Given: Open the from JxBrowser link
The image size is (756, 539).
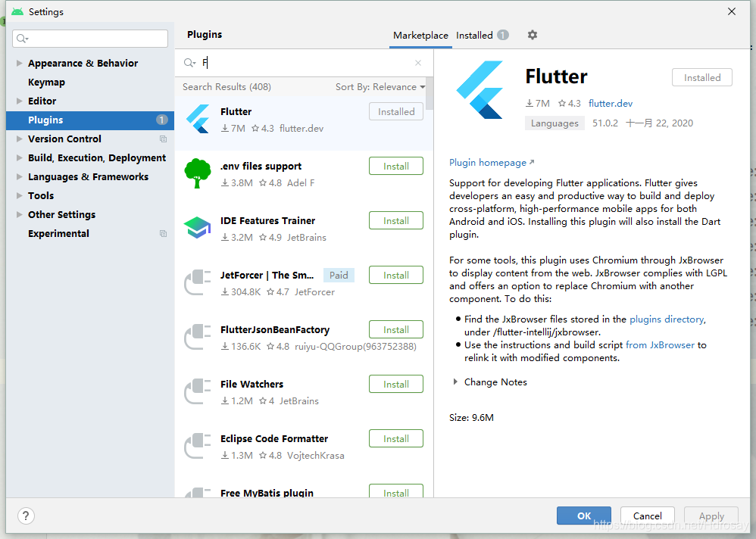Looking at the screenshot, I should point(660,345).
